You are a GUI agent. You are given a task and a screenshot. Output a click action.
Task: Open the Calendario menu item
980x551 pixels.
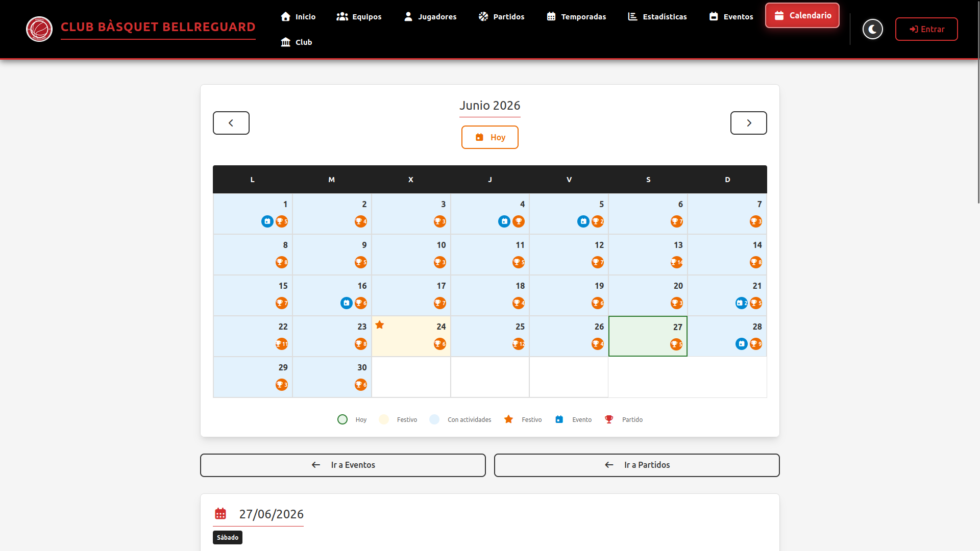[802, 15]
